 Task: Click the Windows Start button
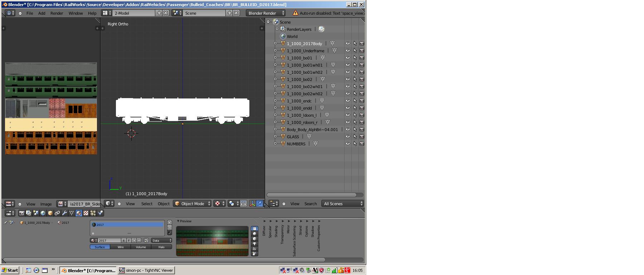tap(10, 270)
